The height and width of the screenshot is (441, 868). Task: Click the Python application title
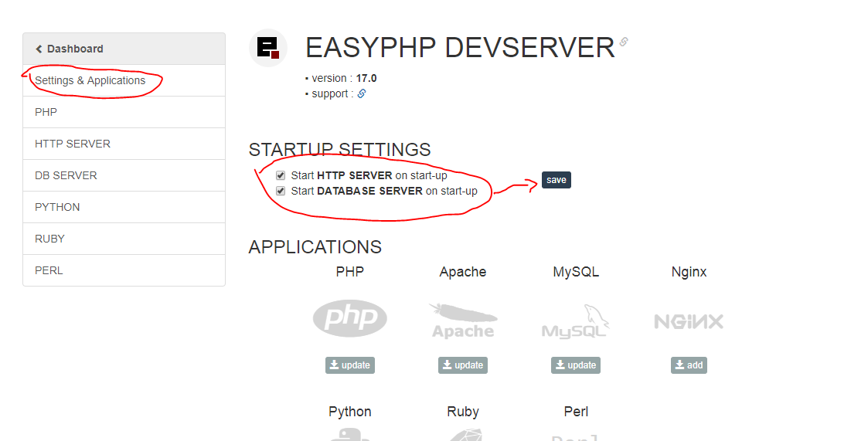(x=350, y=412)
